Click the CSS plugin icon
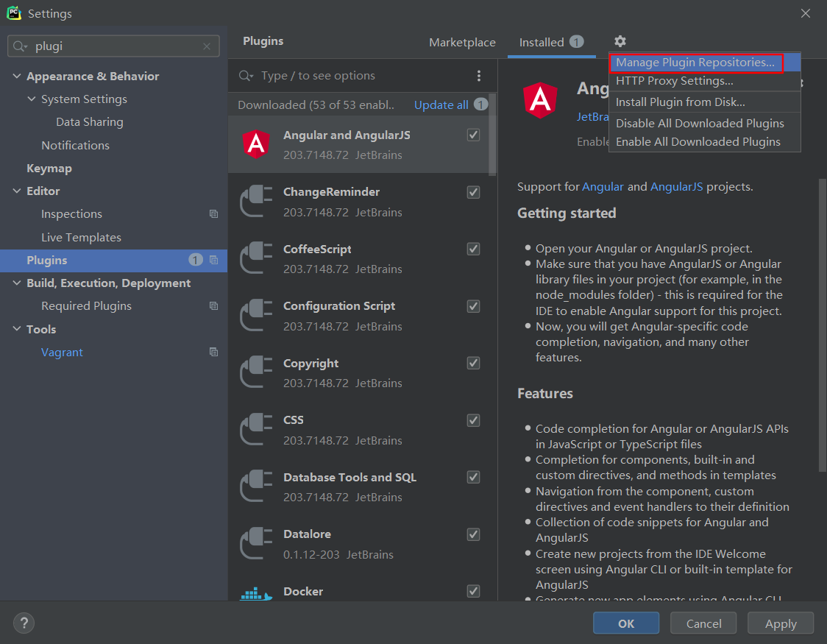 point(256,429)
